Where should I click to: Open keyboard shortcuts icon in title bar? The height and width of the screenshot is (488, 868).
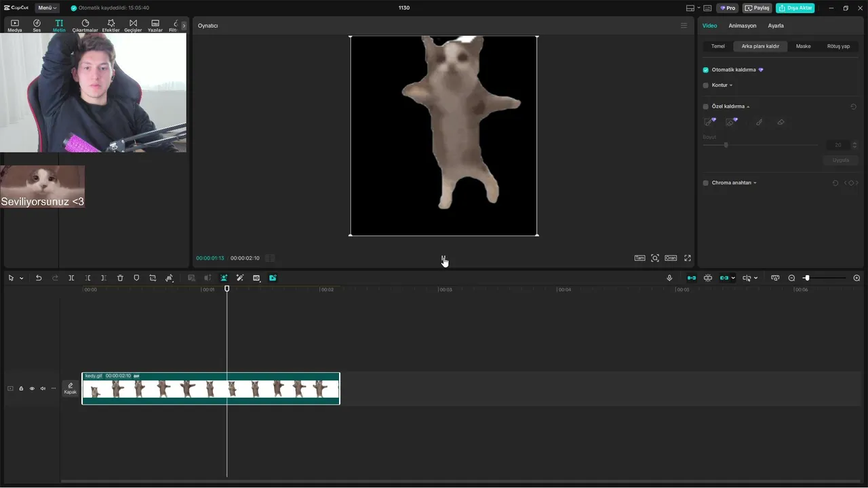pos(707,8)
